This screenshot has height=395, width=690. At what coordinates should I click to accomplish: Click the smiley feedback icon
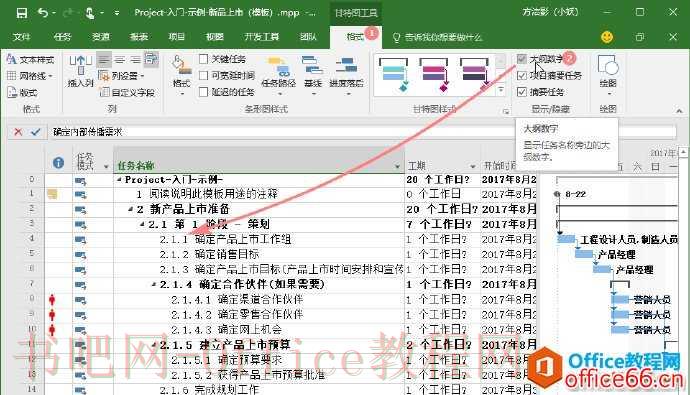point(607,37)
